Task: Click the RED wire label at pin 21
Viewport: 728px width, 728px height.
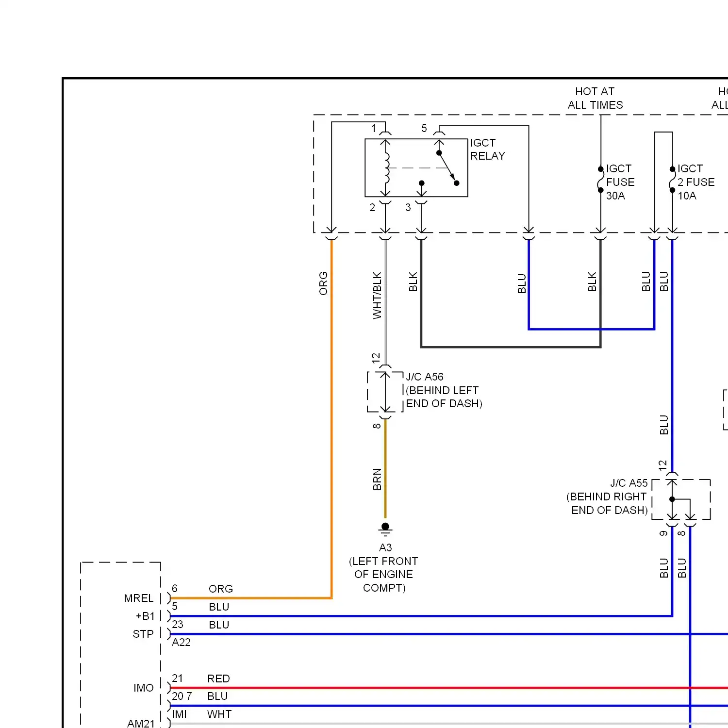Action: point(218,678)
